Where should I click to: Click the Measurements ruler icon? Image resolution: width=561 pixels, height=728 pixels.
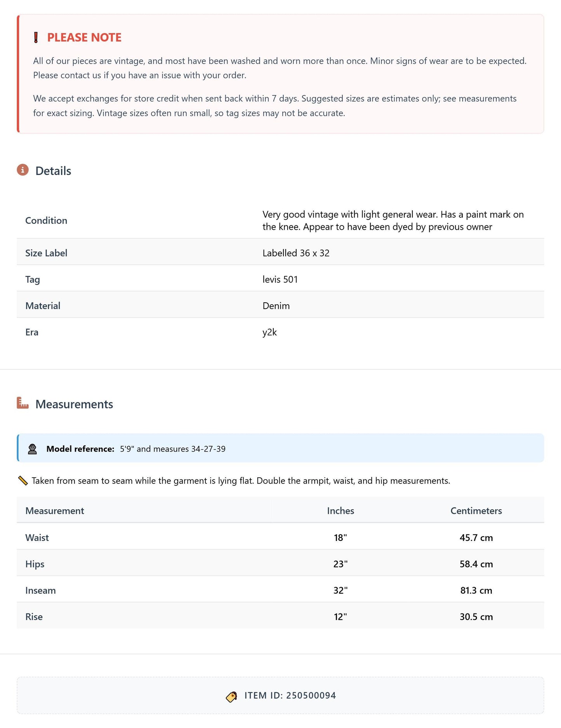point(23,403)
